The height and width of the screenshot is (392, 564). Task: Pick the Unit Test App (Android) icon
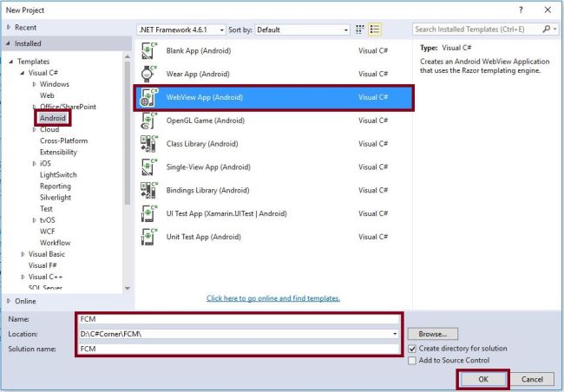[149, 237]
